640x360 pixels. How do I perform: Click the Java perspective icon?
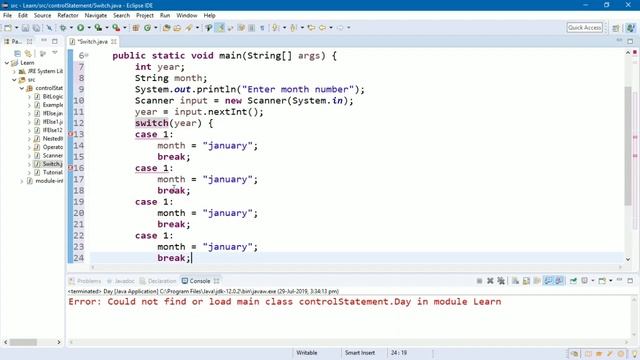631,28
